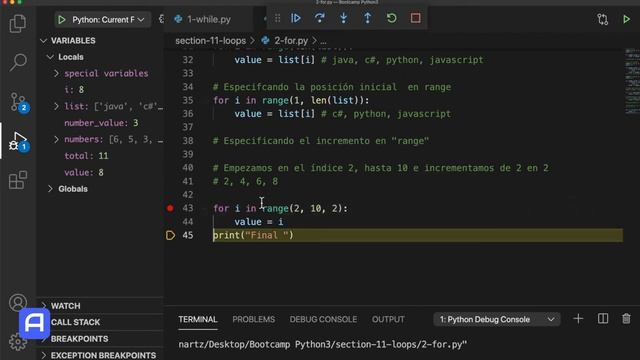Select the variable i: 8
640x360 pixels.
point(74,90)
